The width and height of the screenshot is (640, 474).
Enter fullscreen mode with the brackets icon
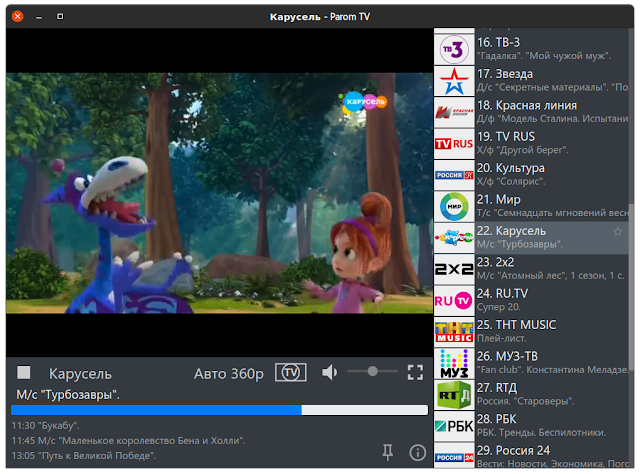416,372
